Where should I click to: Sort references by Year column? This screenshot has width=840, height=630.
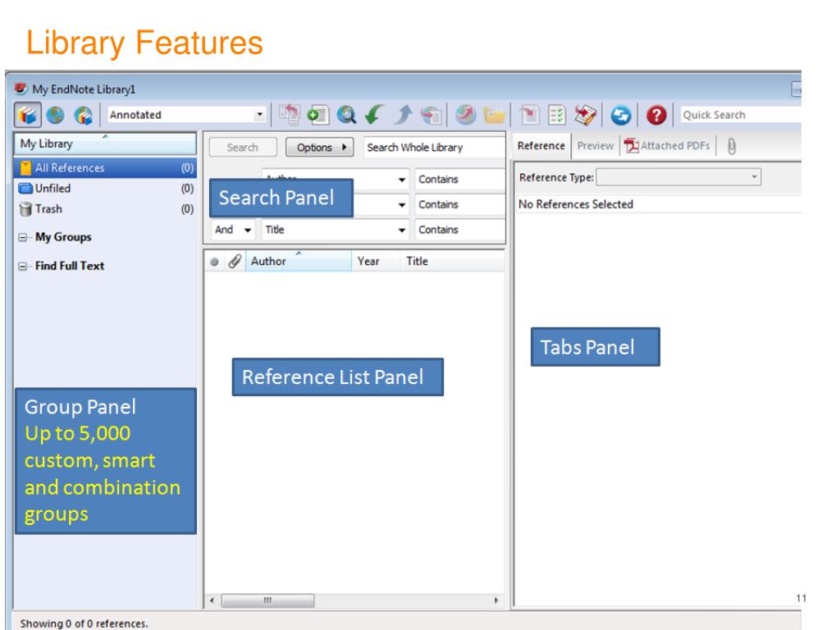coord(376,261)
